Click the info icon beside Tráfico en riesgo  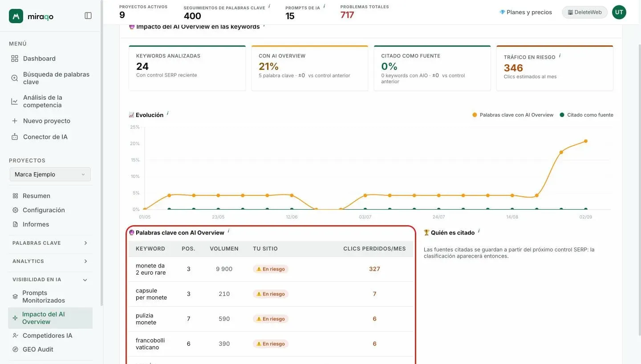(x=560, y=56)
